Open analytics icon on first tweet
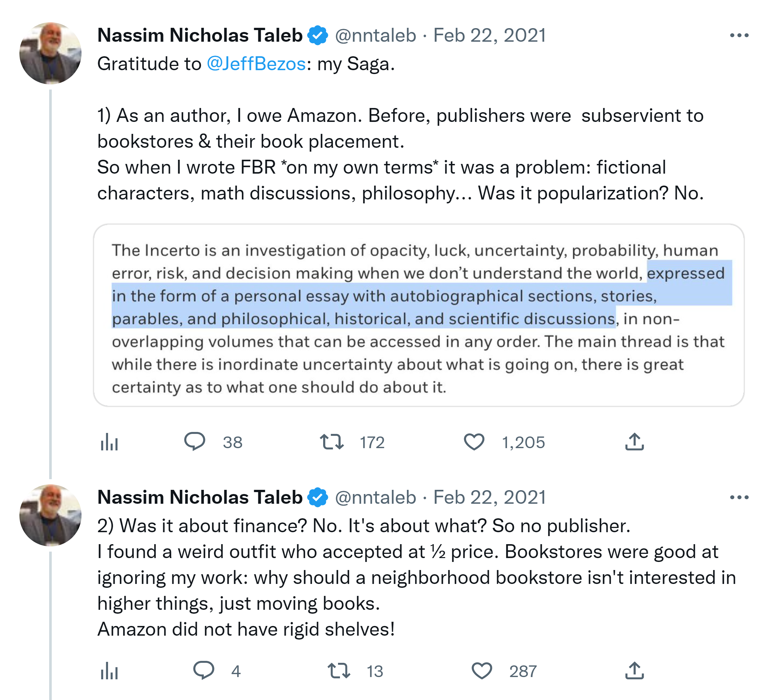The height and width of the screenshot is (700, 765). 109,442
